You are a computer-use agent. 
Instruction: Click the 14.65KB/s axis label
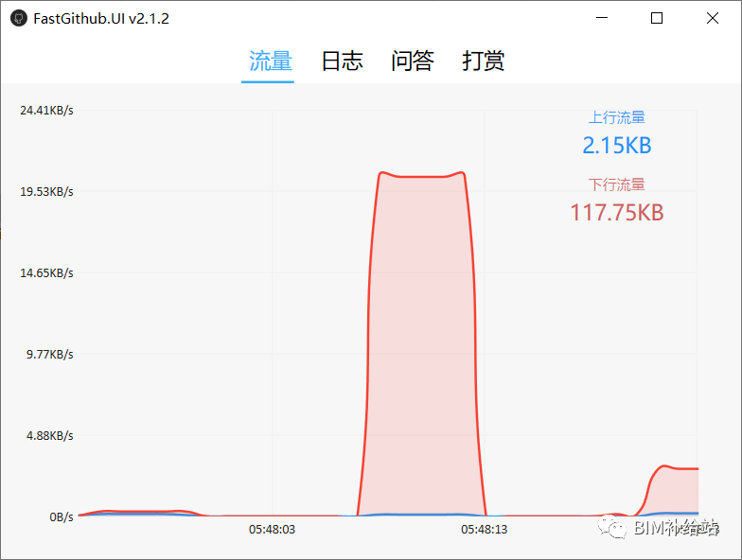point(46,272)
